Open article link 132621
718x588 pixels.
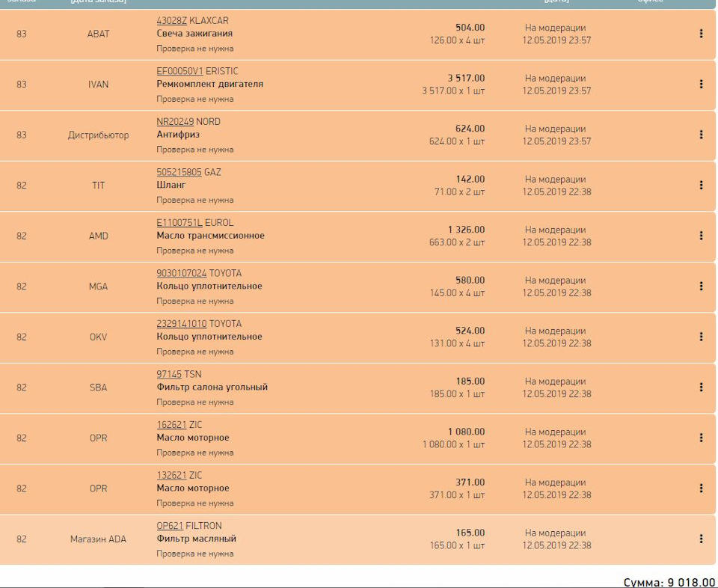coord(172,475)
